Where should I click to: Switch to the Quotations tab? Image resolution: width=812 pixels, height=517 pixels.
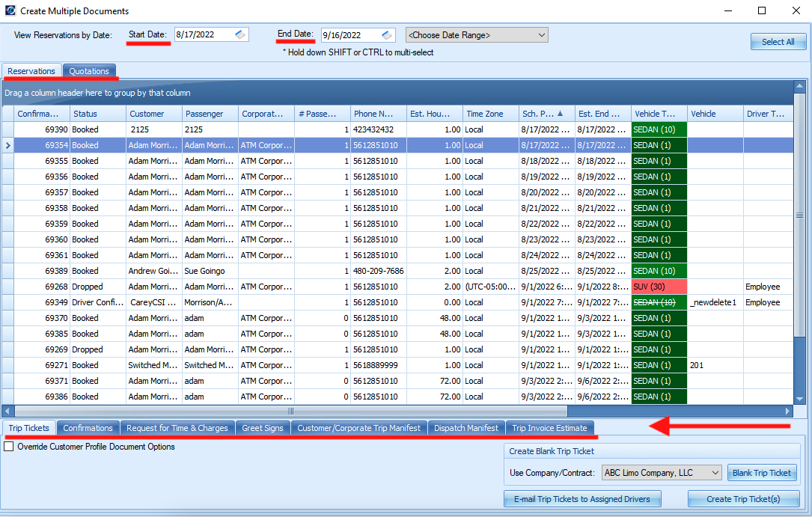point(89,71)
